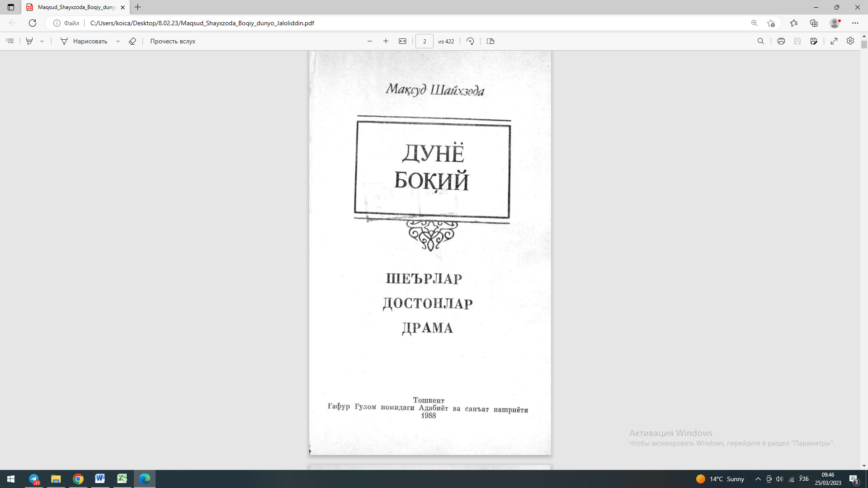Select the Maqsud_Shayxzoda PDF tab

76,7
